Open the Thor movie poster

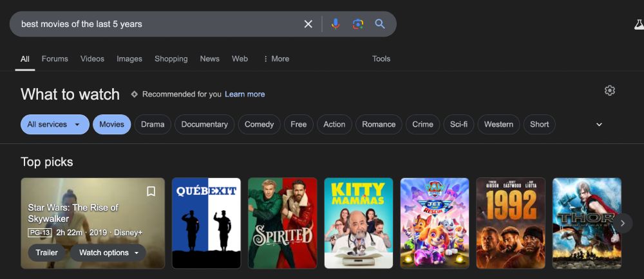(587, 223)
